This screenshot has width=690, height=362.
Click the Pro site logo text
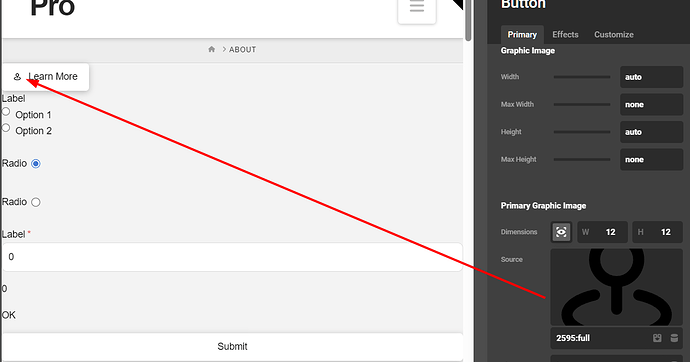[x=52, y=8]
